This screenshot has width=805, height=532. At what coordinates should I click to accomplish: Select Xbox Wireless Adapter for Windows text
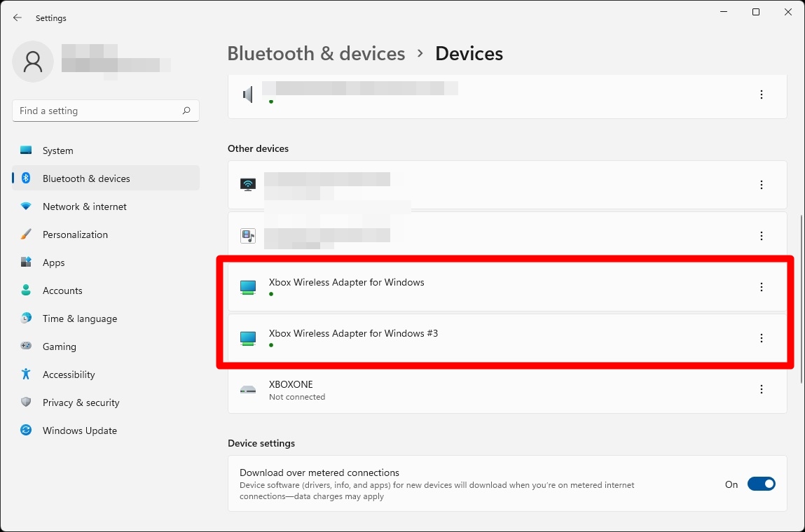tap(347, 282)
